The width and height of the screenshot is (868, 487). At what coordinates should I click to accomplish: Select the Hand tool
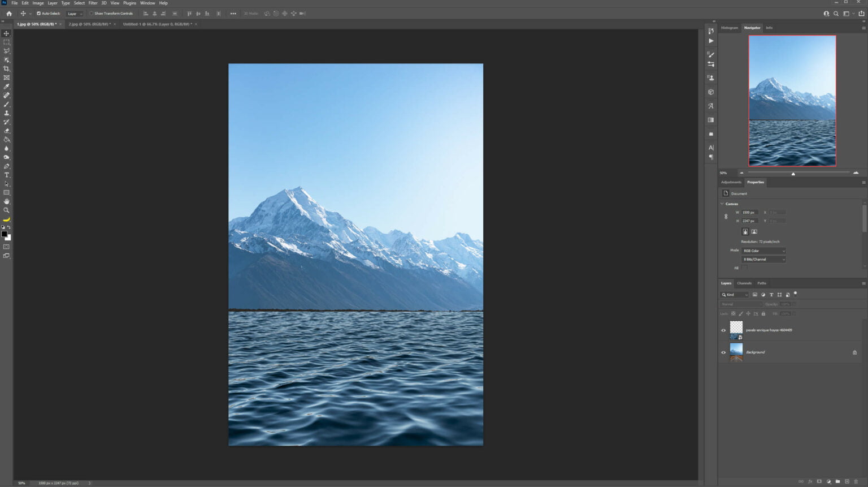point(7,201)
